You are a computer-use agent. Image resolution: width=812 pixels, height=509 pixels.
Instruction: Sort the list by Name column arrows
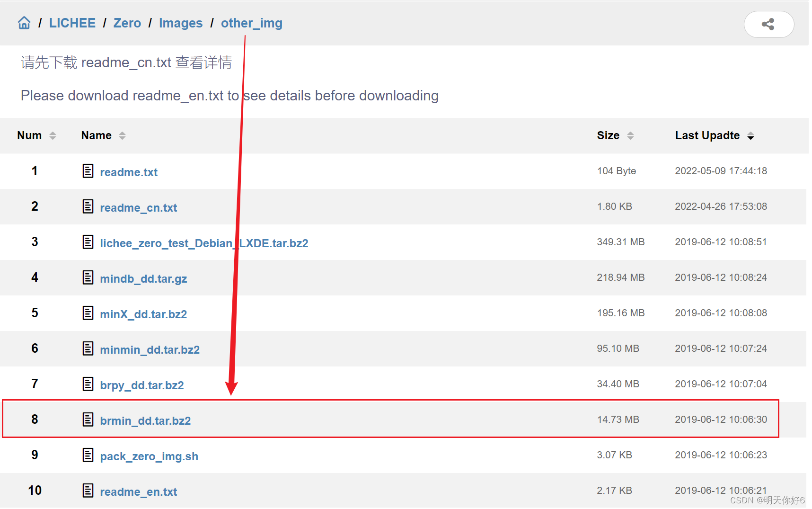pyautogui.click(x=122, y=136)
